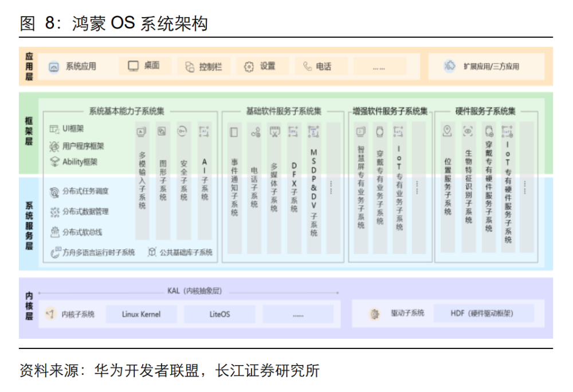Click the 内核层 side label

pos(29,306)
